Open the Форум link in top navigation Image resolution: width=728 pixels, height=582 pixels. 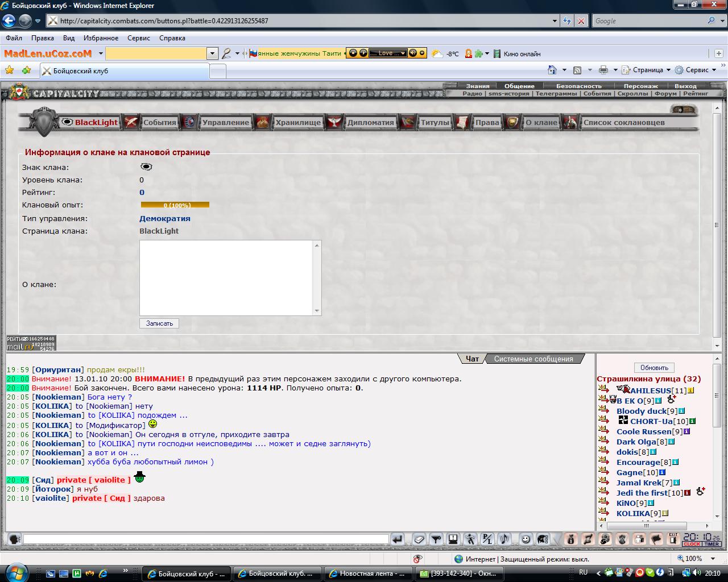[x=665, y=94]
